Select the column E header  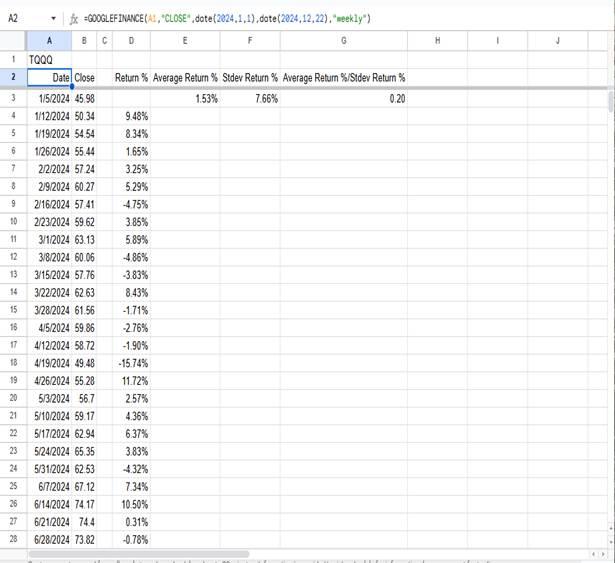[185, 40]
